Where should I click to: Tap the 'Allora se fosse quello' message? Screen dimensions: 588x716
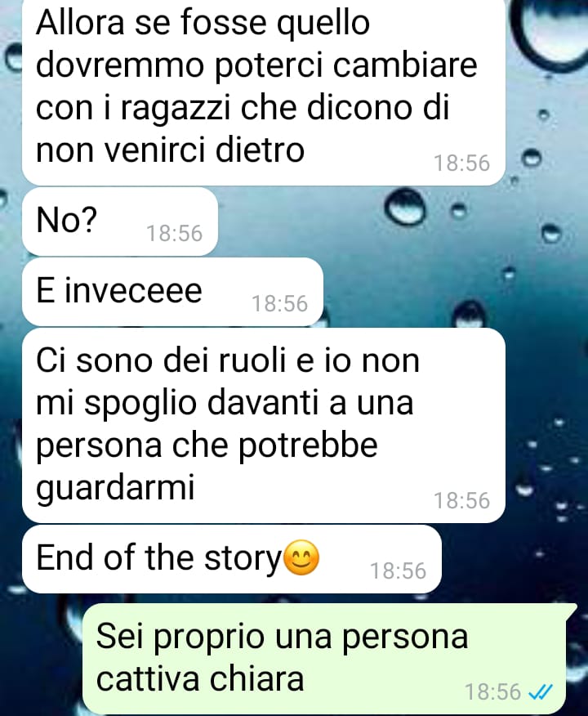tap(264, 92)
